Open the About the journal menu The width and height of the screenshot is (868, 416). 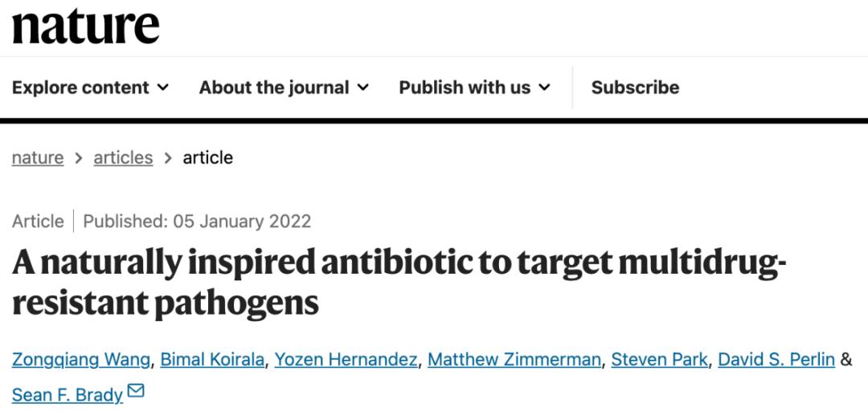[x=284, y=88]
